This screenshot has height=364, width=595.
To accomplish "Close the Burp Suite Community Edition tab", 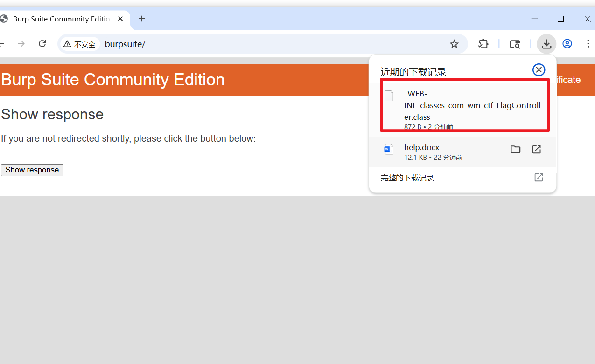I will coord(121,19).
